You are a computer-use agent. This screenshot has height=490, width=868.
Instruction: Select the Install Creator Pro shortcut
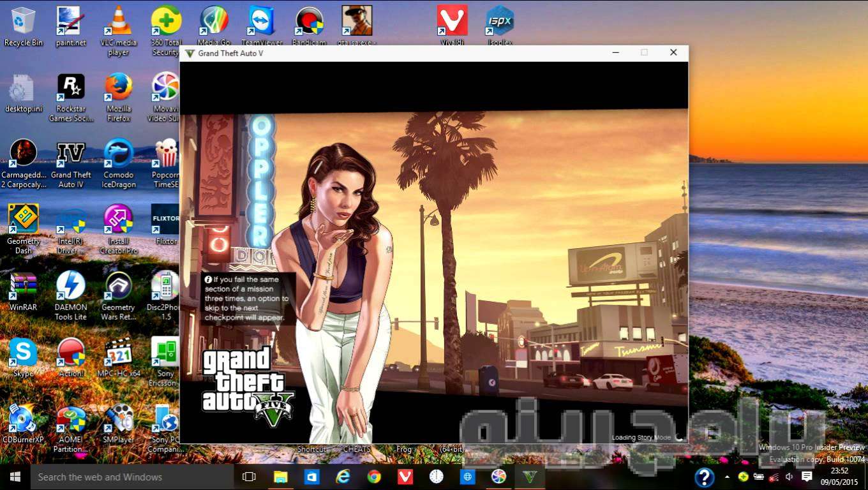[x=118, y=229]
